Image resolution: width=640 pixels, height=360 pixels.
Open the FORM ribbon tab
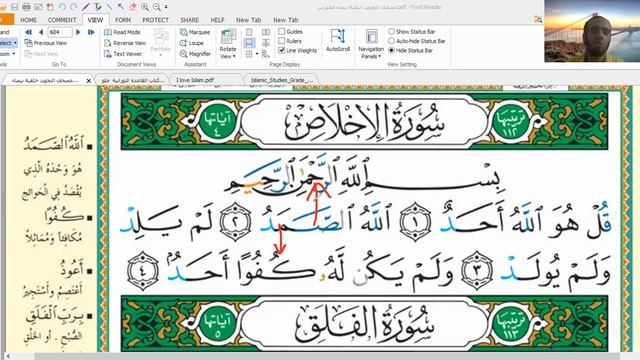point(123,20)
